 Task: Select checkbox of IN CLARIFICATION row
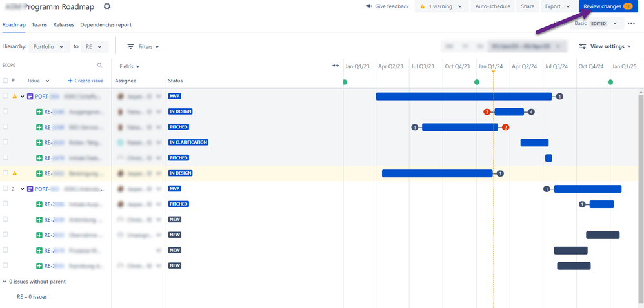(5, 142)
